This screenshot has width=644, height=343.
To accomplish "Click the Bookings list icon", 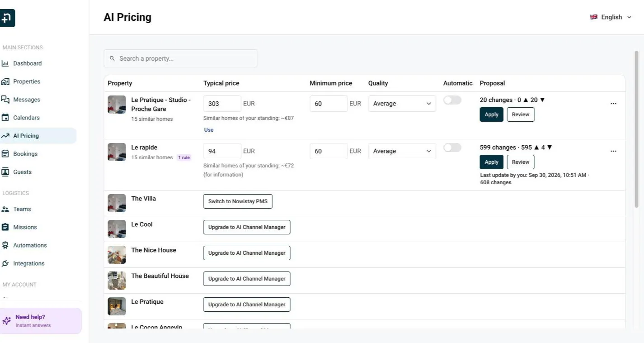I will coord(5,154).
